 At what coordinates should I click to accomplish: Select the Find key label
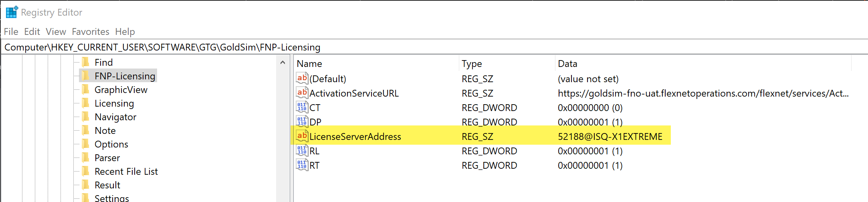pyautogui.click(x=104, y=63)
